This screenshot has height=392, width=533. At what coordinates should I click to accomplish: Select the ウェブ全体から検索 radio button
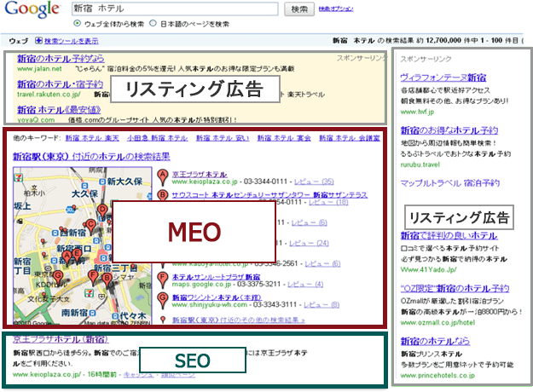click(x=78, y=23)
